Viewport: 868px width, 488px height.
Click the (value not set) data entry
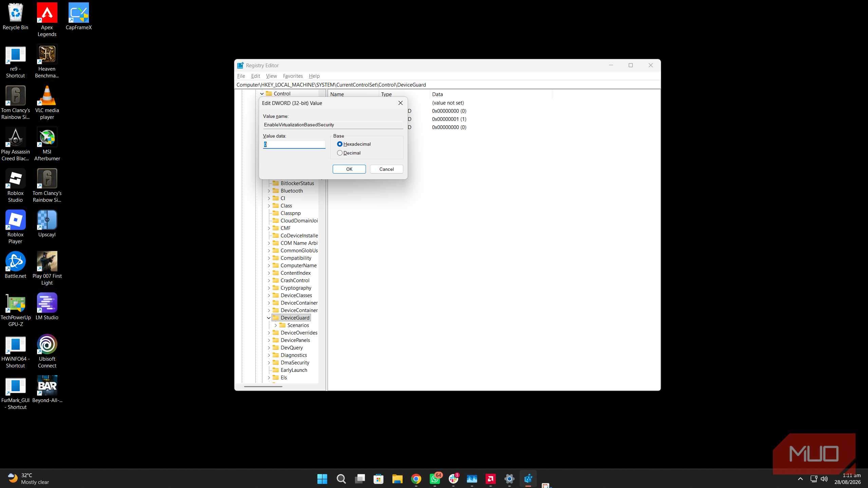point(448,103)
